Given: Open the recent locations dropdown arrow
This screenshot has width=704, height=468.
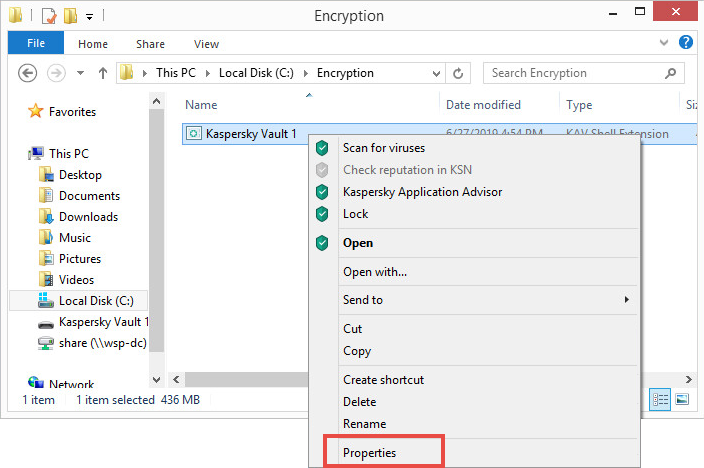Looking at the screenshot, I should pyautogui.click(x=80, y=73).
